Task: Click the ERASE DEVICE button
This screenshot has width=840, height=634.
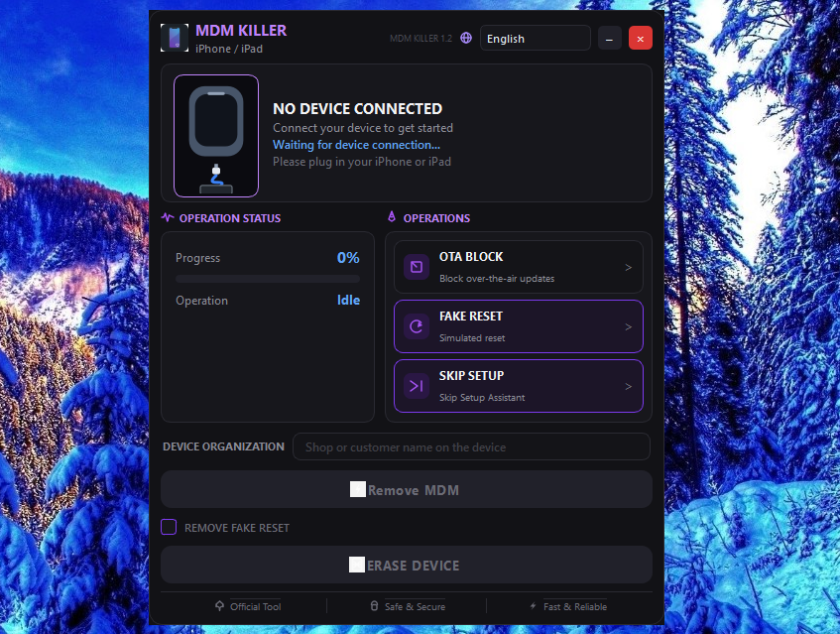Action: (407, 565)
